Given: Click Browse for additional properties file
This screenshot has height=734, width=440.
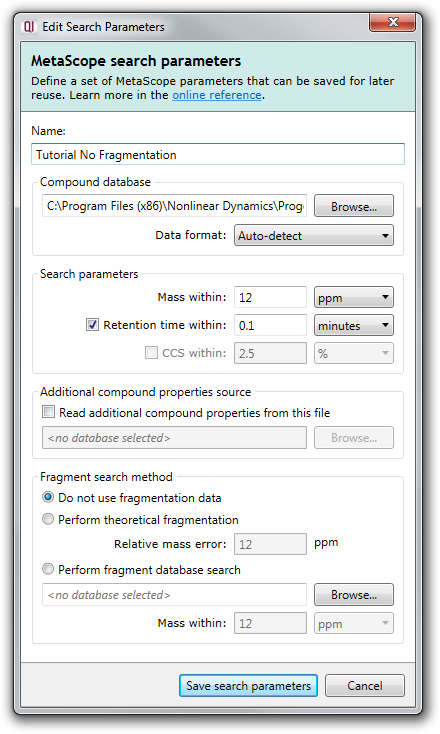Looking at the screenshot, I should click(x=353, y=438).
